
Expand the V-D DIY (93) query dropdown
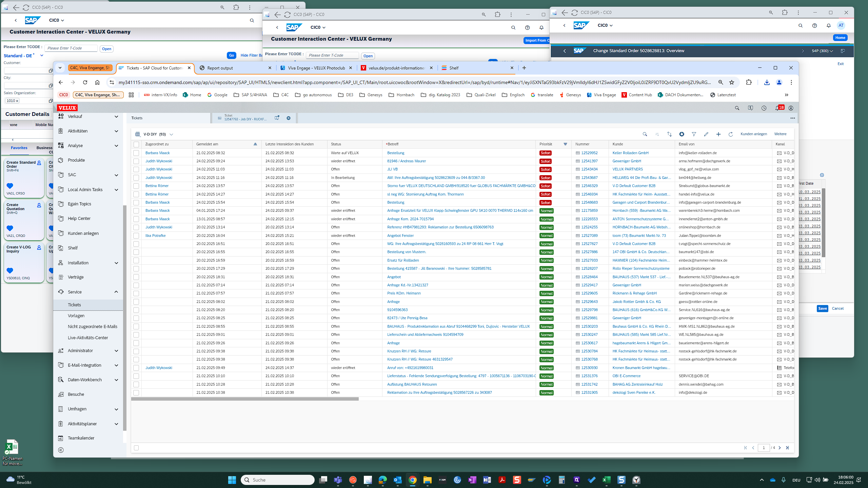[171, 135]
